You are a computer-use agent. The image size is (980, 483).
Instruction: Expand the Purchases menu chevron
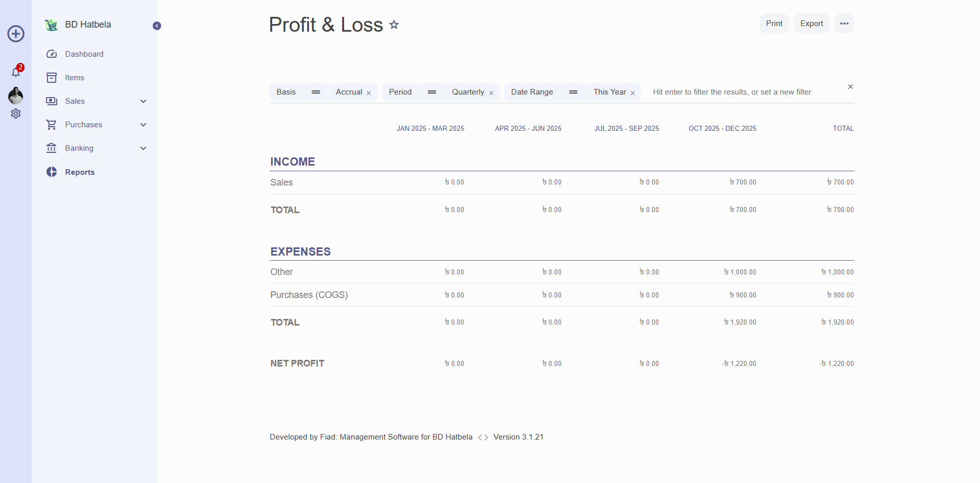pos(144,125)
